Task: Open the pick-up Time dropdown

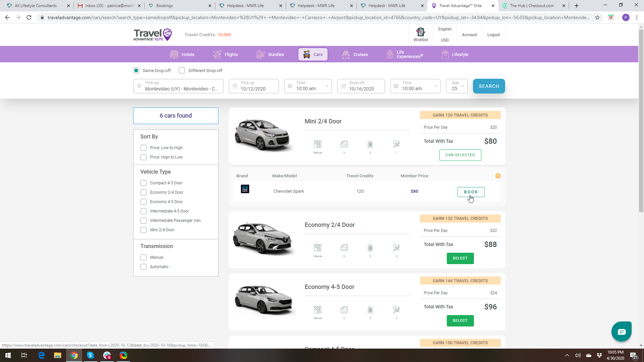Action: point(308,86)
